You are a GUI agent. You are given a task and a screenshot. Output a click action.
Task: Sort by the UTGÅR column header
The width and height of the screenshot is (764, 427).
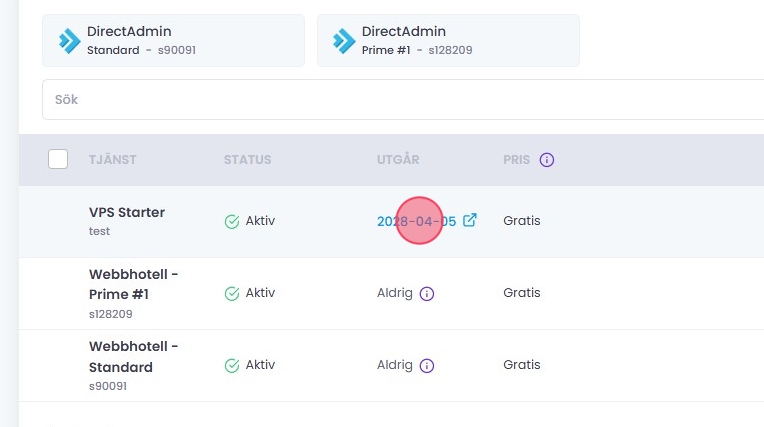tap(399, 160)
